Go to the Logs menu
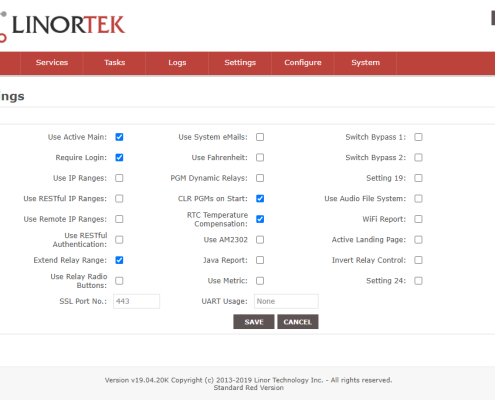The width and height of the screenshot is (495, 400). click(x=177, y=63)
